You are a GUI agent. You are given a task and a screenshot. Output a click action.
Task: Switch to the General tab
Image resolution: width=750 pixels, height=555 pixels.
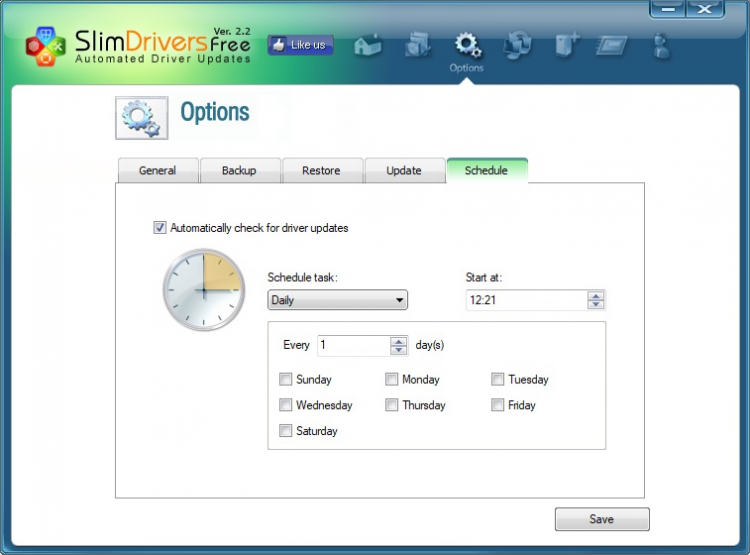(x=158, y=170)
